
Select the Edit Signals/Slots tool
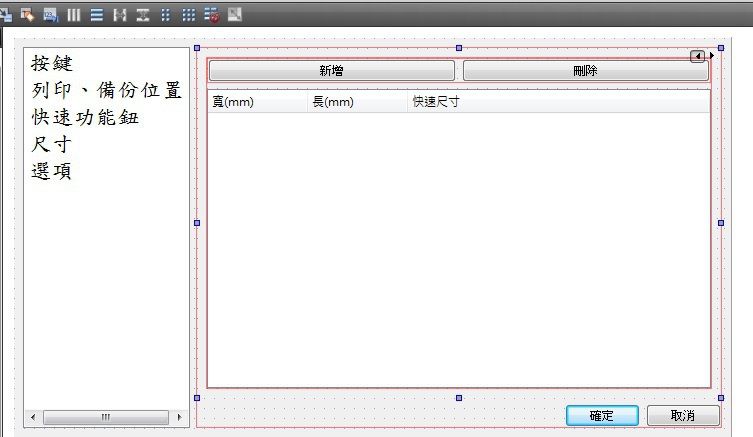5,15
